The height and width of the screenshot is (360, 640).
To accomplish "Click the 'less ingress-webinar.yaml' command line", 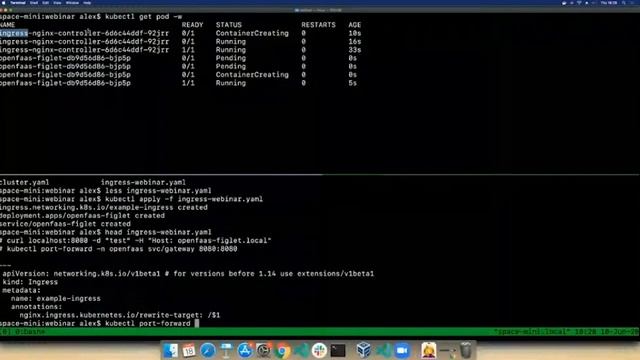I will pos(106,191).
